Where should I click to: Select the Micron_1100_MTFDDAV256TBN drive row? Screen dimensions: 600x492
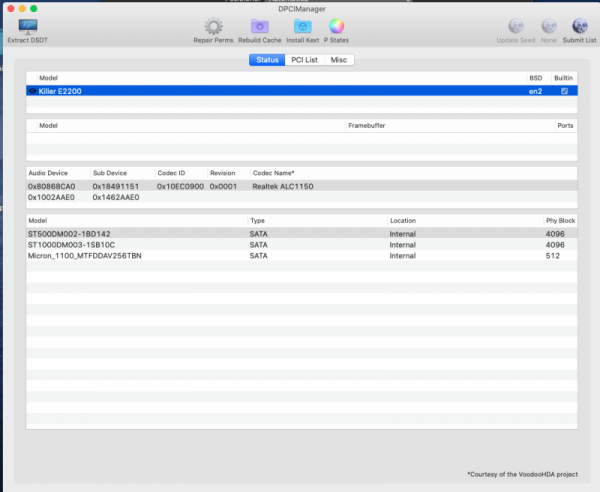(x=84, y=255)
